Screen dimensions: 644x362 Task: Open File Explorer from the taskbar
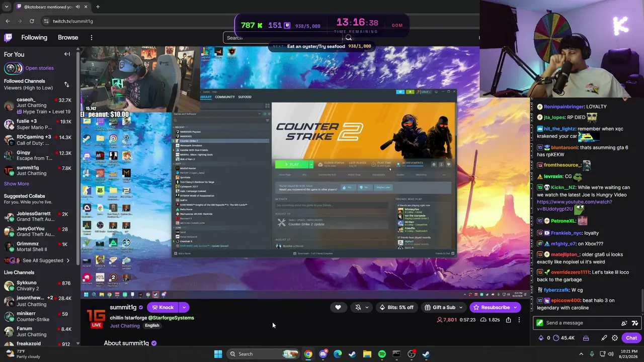point(367,354)
